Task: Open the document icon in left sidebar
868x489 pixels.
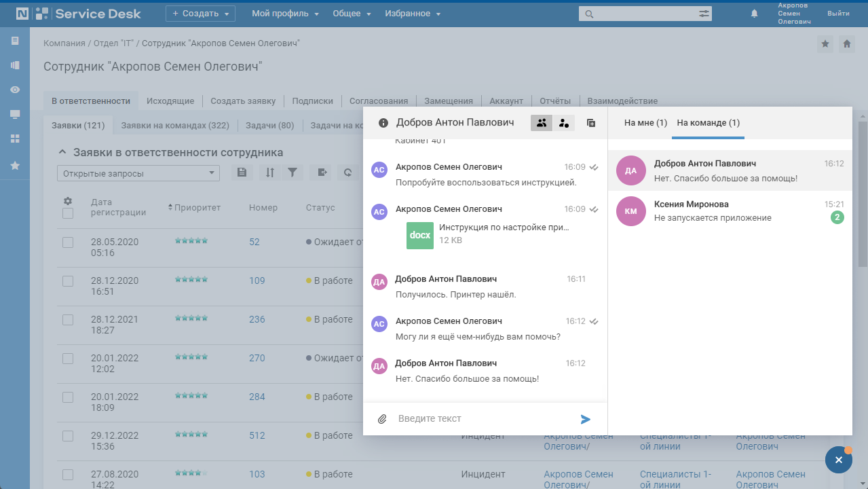Action: (15, 41)
